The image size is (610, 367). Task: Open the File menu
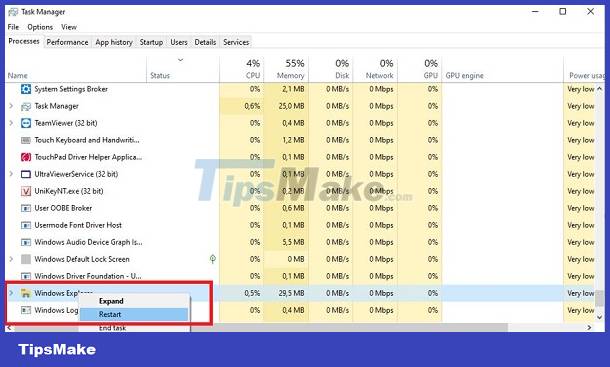pos(13,27)
